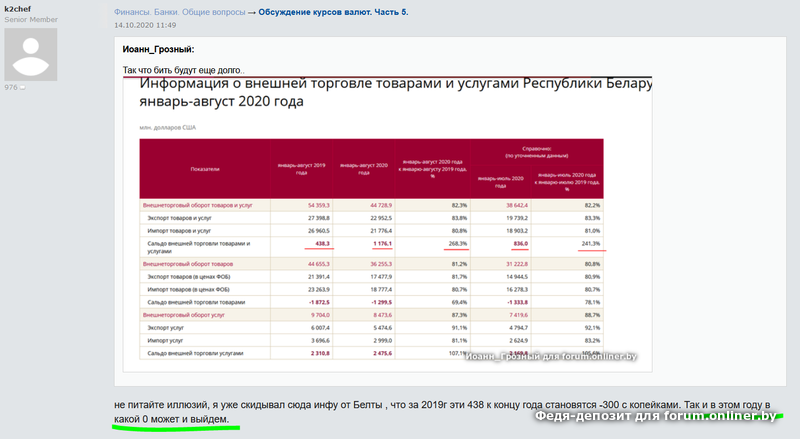Screen dimensions: 800x439
Task: Click the image heading starting 'Информация о внешней торговле'
Action: [x=396, y=92]
